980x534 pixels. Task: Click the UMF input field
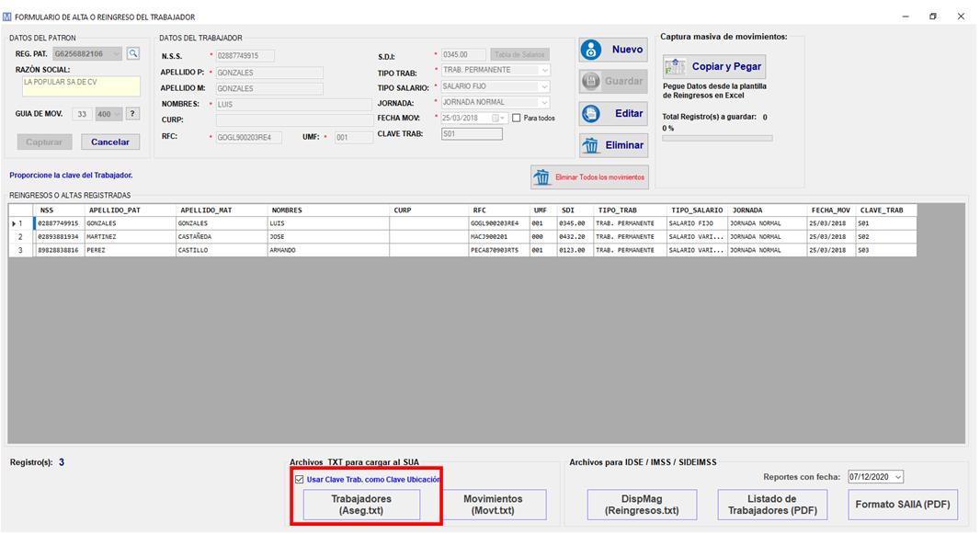[353, 137]
